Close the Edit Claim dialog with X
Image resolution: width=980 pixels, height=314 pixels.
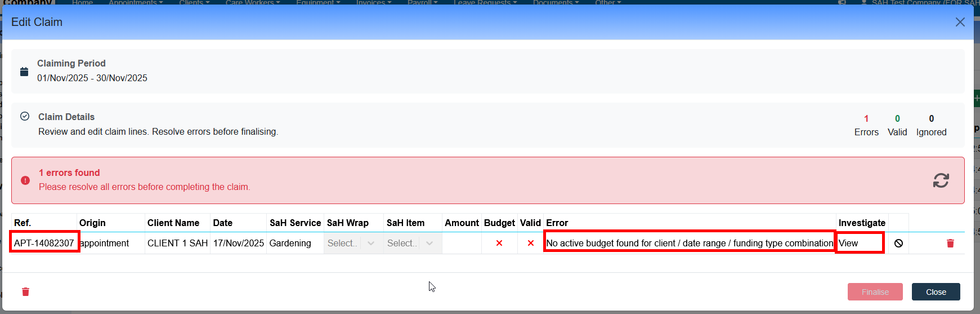click(x=960, y=22)
